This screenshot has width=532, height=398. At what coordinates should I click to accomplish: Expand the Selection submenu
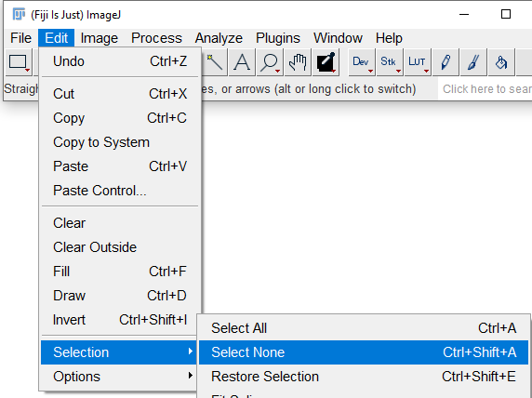(x=118, y=352)
